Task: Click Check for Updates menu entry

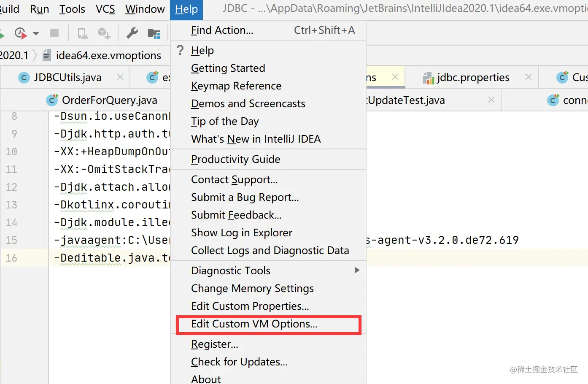Action: 239,362
